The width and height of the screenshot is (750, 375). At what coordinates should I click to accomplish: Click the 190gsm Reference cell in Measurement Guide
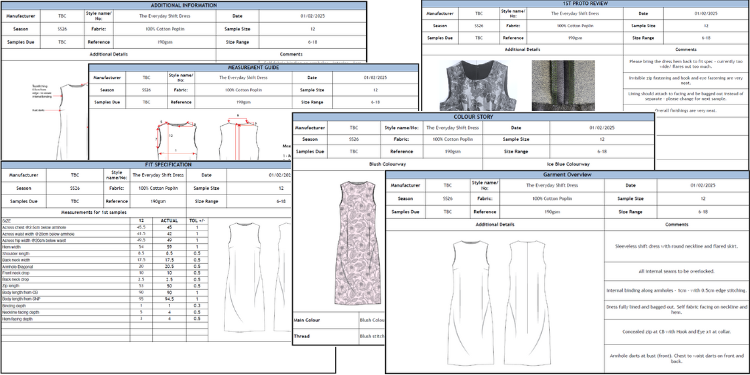[244, 102]
